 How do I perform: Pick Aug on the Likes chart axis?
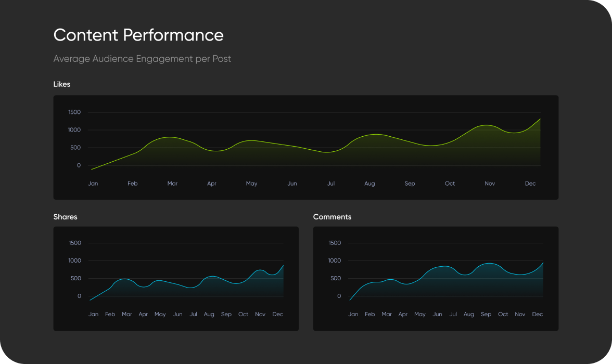[x=369, y=184]
